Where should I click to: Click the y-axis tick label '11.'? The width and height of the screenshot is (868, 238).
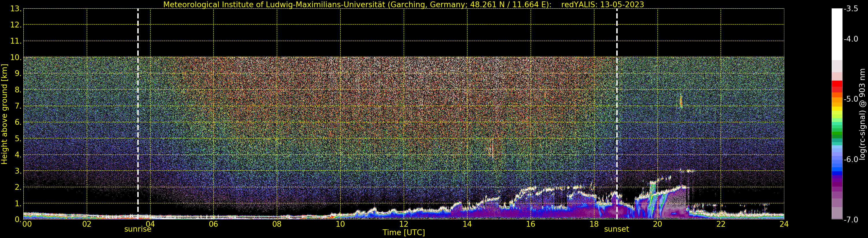[16, 41]
